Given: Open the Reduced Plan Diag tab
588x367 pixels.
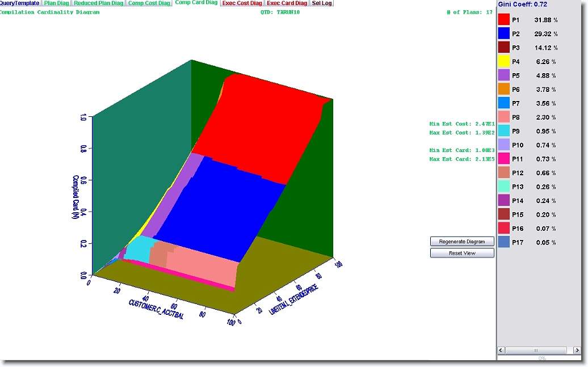Looking at the screenshot, I should 98,3.
